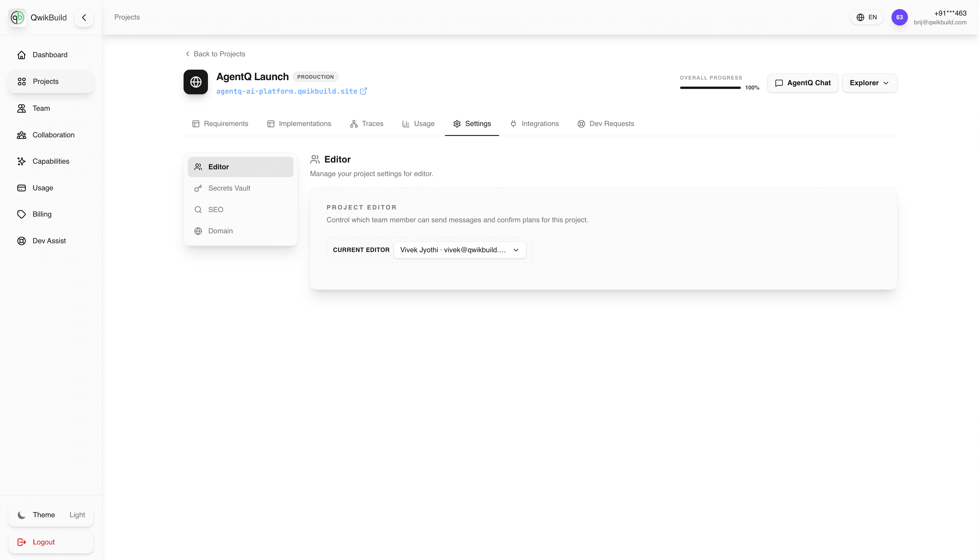Viewport: 979px width, 560px height.
Task: Switch to the Requirements tab
Action: (220, 123)
